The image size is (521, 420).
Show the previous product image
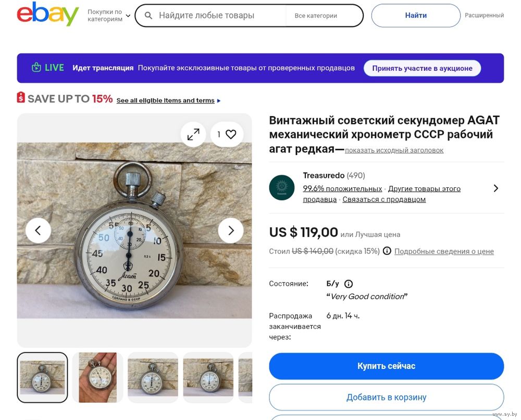38,230
